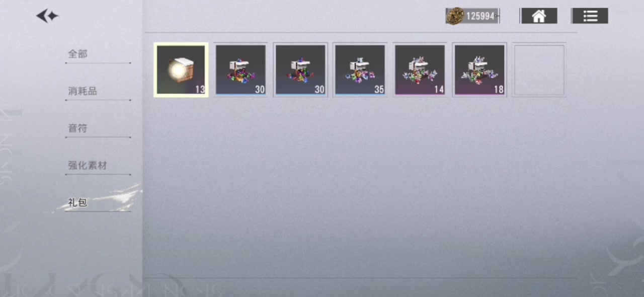Image resolution: width=644 pixels, height=297 pixels.
Task: Click the 125994 currency amount
Action: [x=480, y=17]
